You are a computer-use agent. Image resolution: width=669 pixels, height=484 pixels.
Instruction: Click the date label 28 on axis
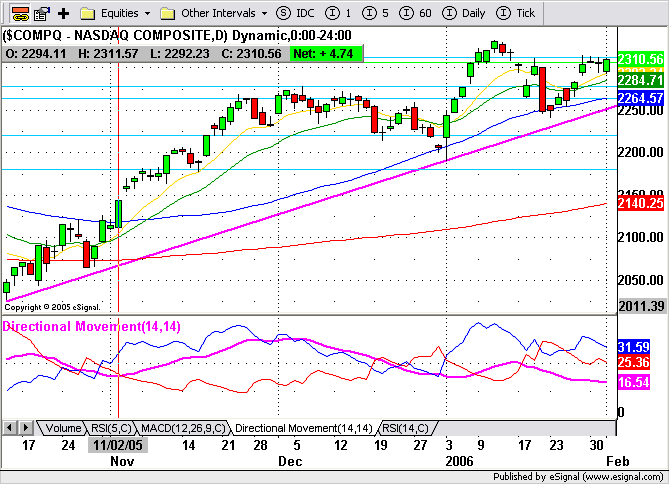pyautogui.click(x=260, y=445)
